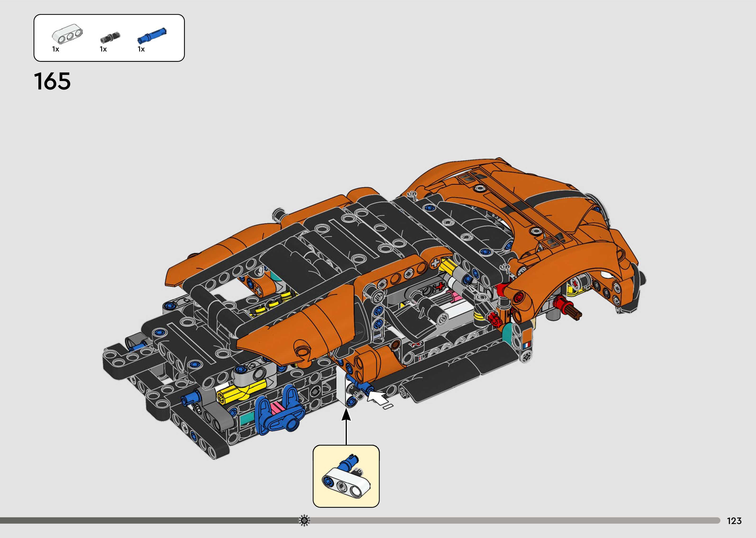Click the blue long pin in parts box
The image size is (756, 538).
click(x=151, y=35)
